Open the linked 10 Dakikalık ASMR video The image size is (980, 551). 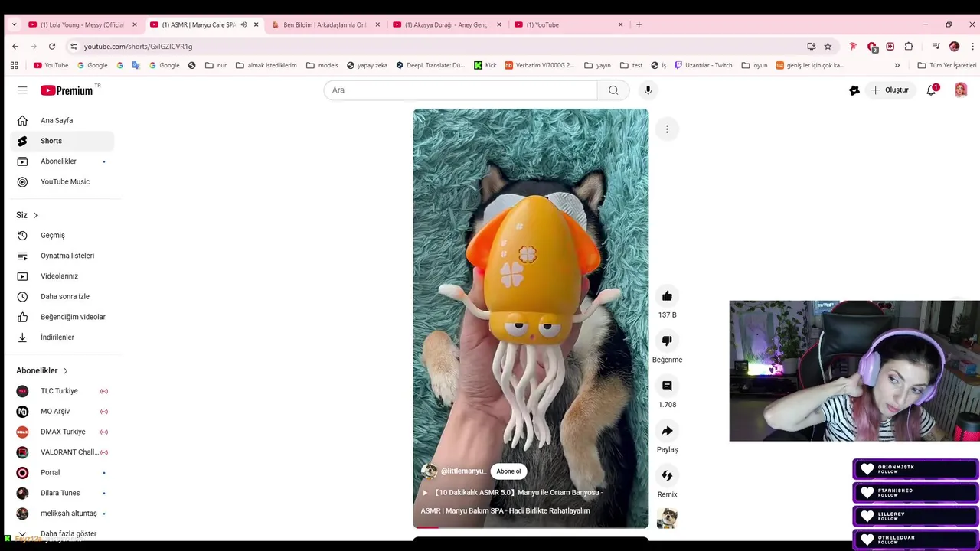pos(513,501)
